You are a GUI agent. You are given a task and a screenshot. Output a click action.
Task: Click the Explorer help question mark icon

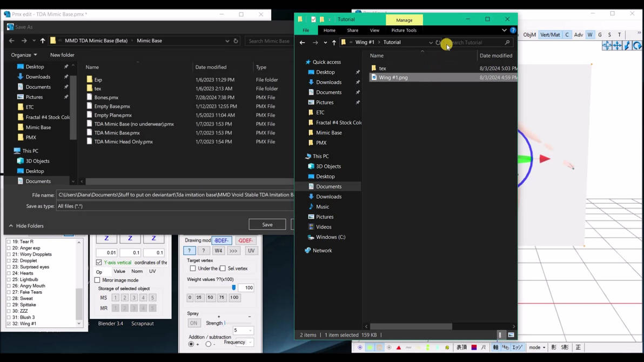pos(513,30)
